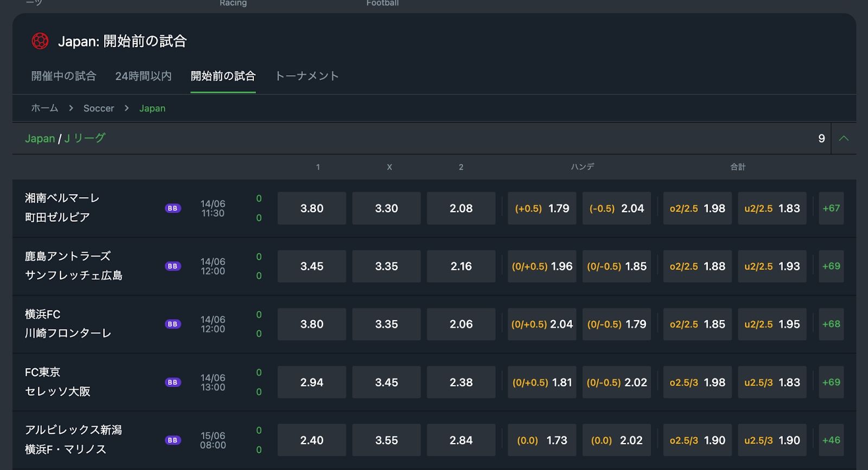This screenshot has height=470, width=868.
Task: Open BB badge for 横浜FC match
Action: pos(173,324)
